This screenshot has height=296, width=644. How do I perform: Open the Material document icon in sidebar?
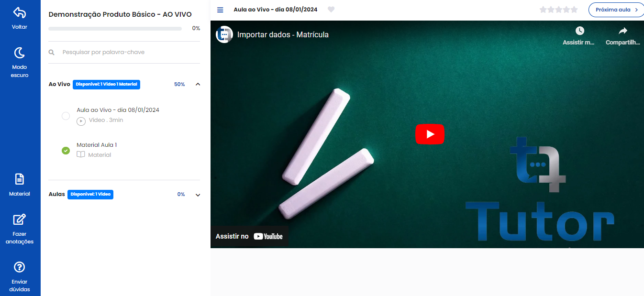click(x=20, y=179)
